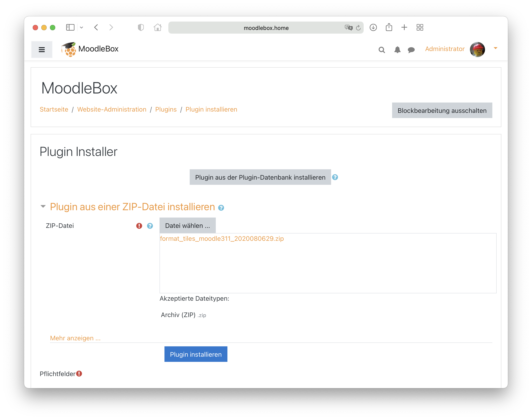This screenshot has width=532, height=420.
Task: Reload the page
Action: (358, 28)
